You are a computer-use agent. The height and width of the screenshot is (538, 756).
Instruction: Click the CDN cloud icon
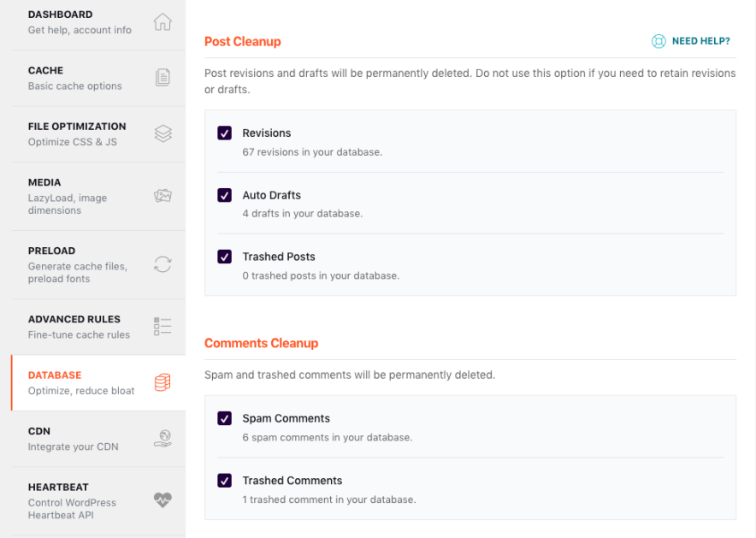pyautogui.click(x=162, y=438)
